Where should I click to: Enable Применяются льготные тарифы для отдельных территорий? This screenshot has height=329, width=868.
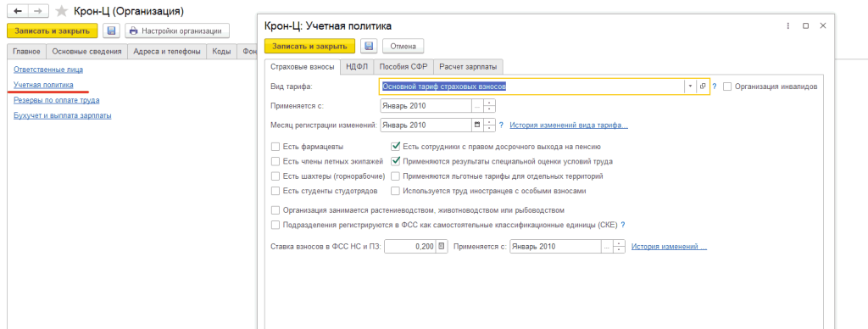tap(395, 176)
